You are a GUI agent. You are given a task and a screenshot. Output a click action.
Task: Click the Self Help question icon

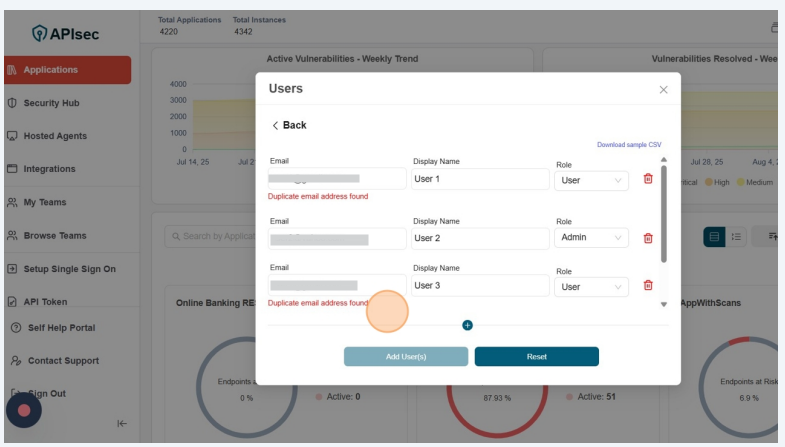pos(16,328)
